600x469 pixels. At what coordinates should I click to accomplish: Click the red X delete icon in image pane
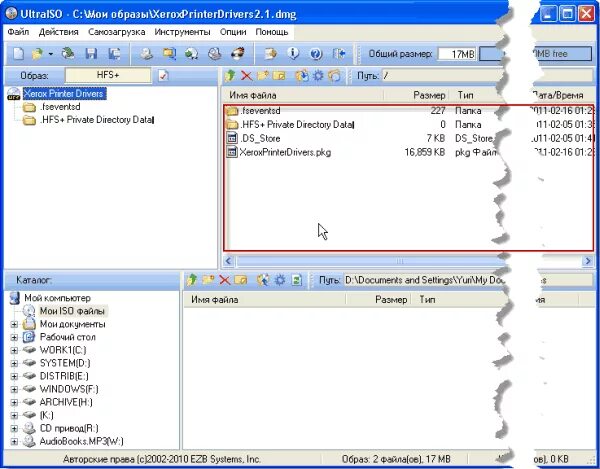click(246, 76)
